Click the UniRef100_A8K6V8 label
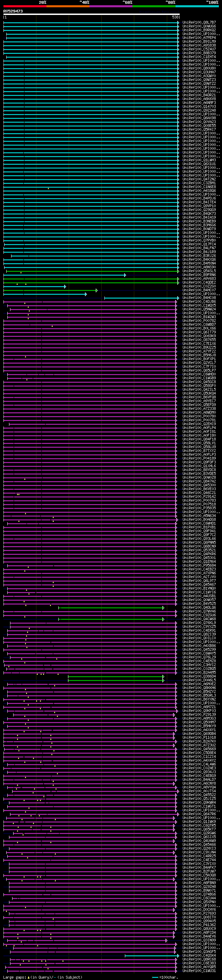This screenshot has height=980, width=222. 199,99
